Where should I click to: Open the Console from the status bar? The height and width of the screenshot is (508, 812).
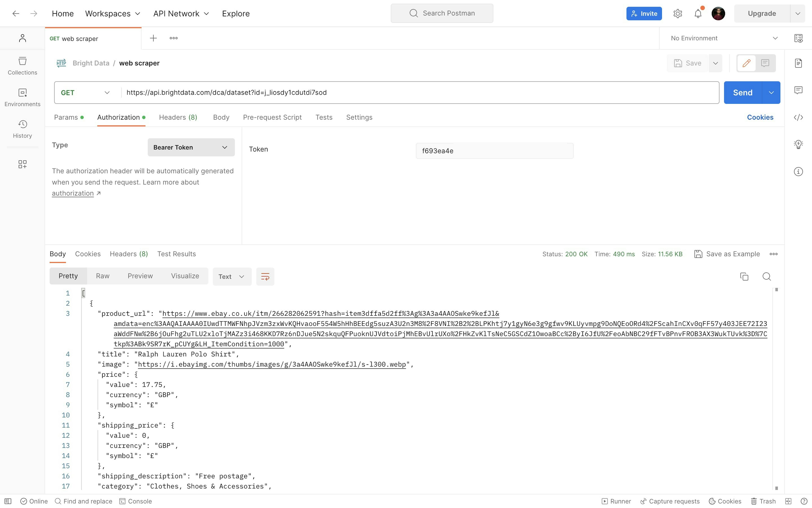(136, 501)
